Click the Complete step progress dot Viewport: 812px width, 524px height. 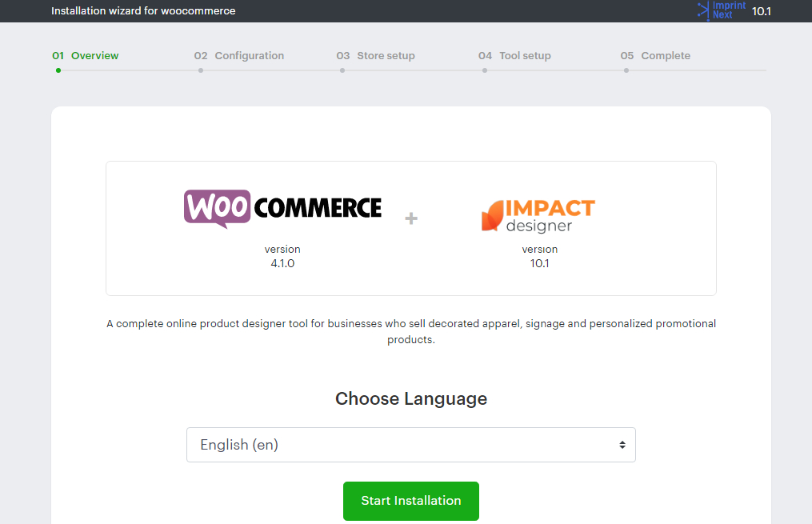626,70
